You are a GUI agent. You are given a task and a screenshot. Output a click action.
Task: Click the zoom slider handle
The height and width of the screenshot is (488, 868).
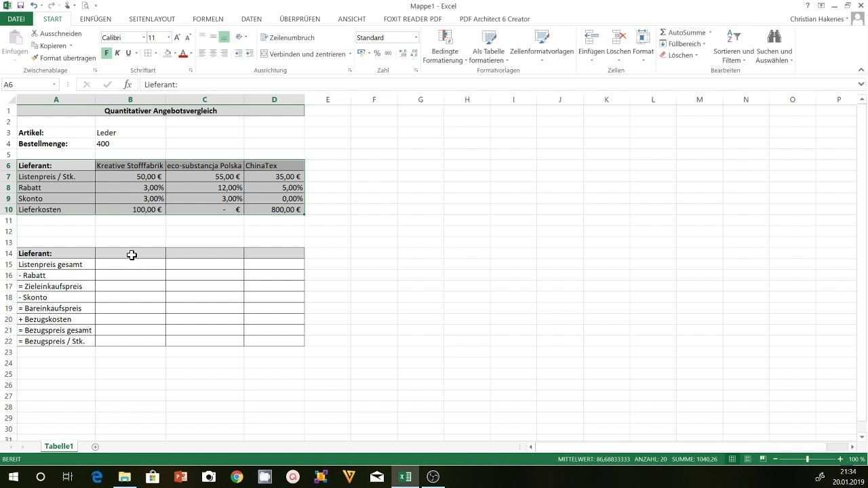(x=807, y=459)
